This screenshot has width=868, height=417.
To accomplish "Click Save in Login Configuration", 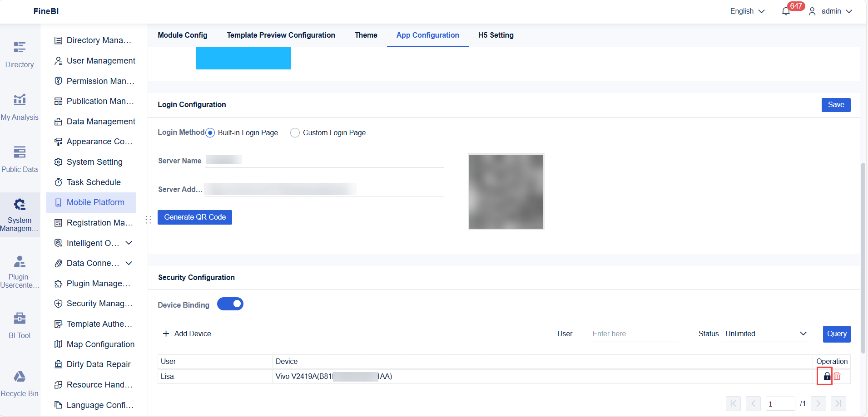I will coord(836,105).
